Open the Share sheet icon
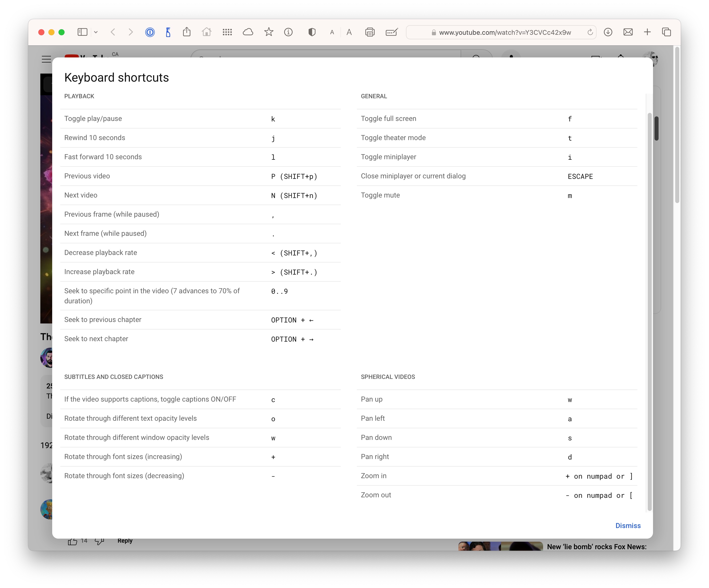 (187, 32)
